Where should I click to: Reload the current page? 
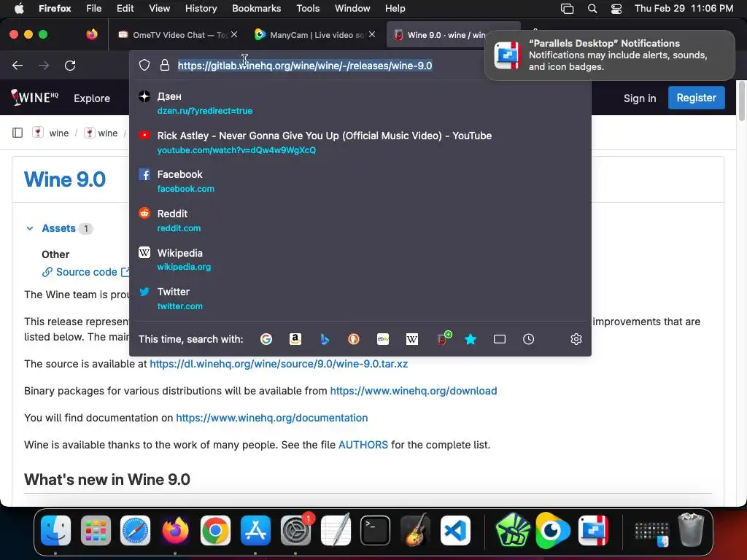pos(70,65)
